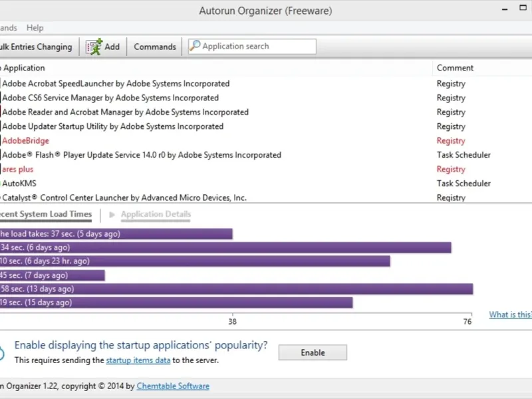
Task: Click the magnifier icon in the search box
Action: [195, 46]
